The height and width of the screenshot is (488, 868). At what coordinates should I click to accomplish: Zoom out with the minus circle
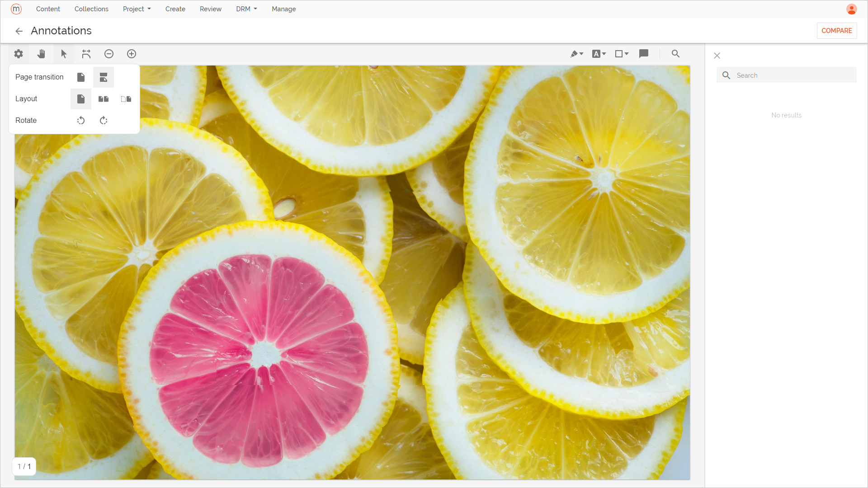(x=109, y=54)
